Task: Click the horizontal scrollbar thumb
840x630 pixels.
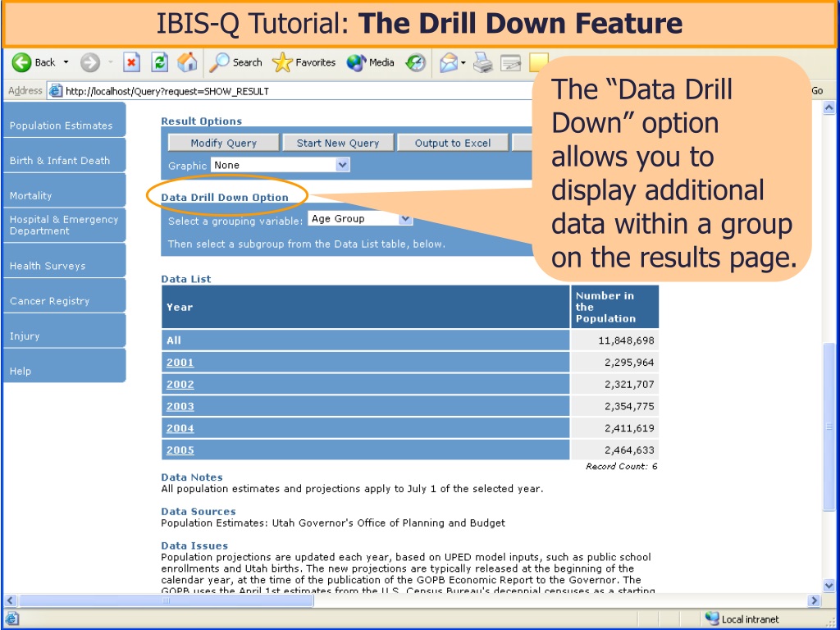Action: (166, 600)
